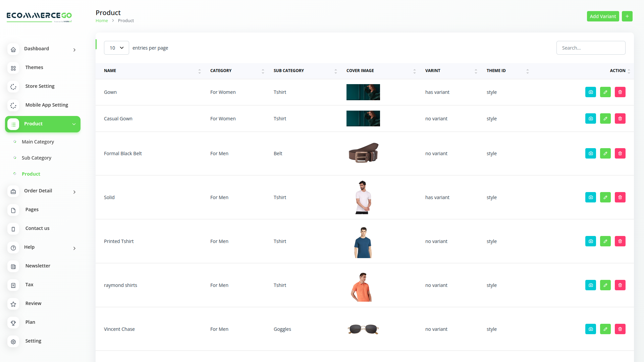The image size is (644, 362).
Task: Click the Add Variant button
Action: pyautogui.click(x=602, y=16)
